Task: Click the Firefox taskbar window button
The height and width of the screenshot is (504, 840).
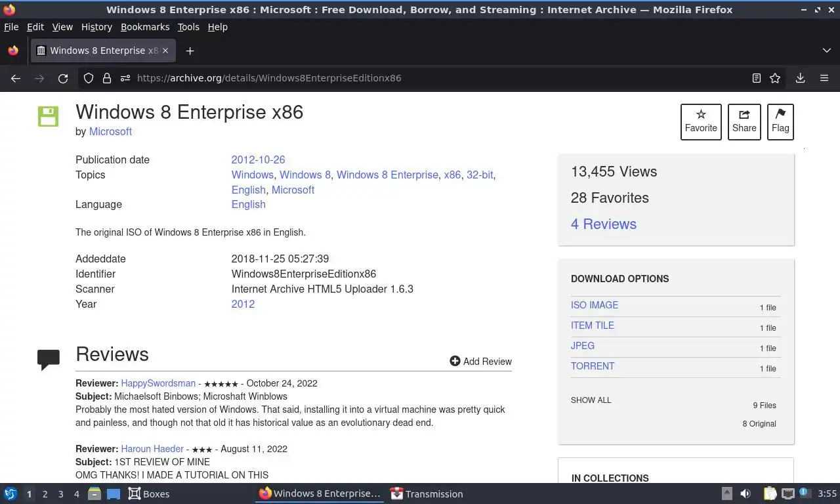Action: click(320, 493)
